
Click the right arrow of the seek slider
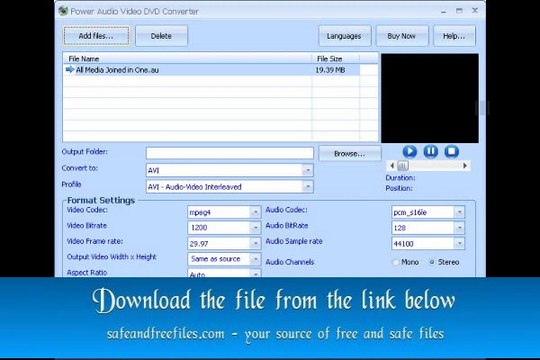pyautogui.click(x=465, y=166)
